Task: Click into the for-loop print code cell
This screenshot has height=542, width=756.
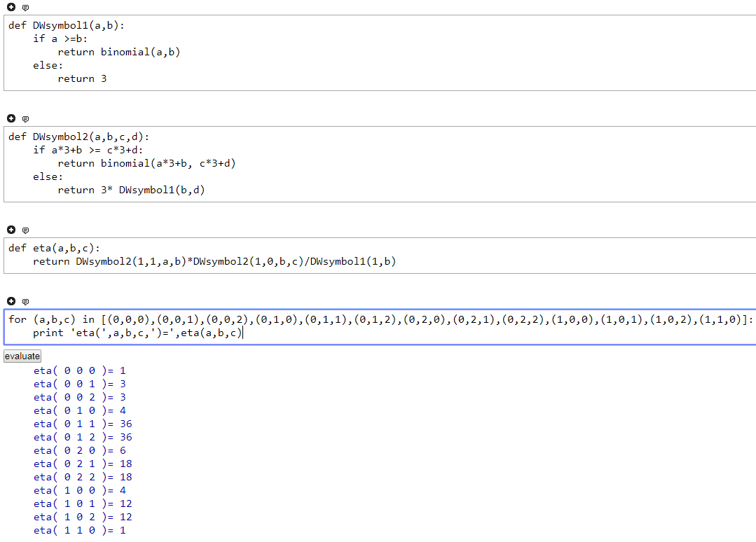Action: pos(380,327)
